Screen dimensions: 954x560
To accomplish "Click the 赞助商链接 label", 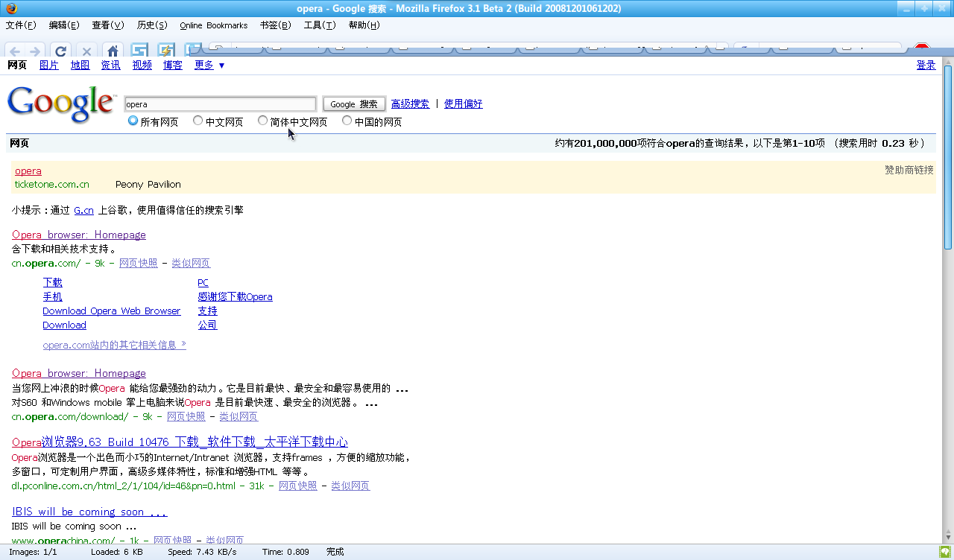I will 909,171.
